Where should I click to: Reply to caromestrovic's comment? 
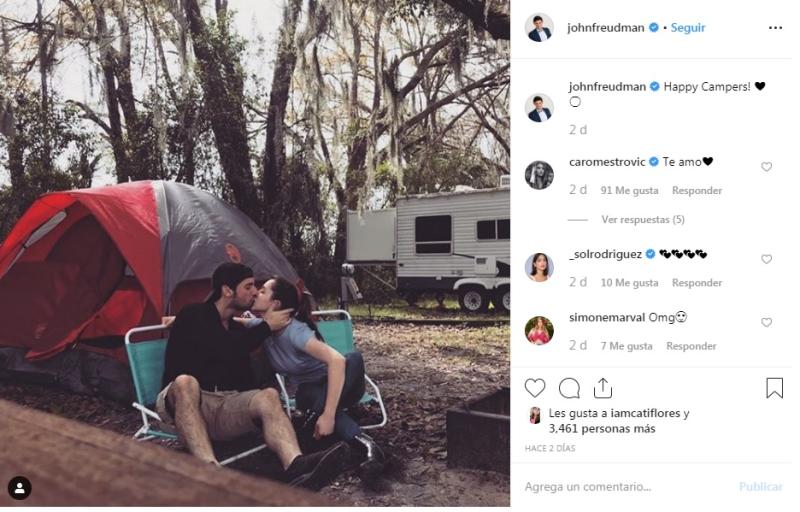(x=697, y=190)
